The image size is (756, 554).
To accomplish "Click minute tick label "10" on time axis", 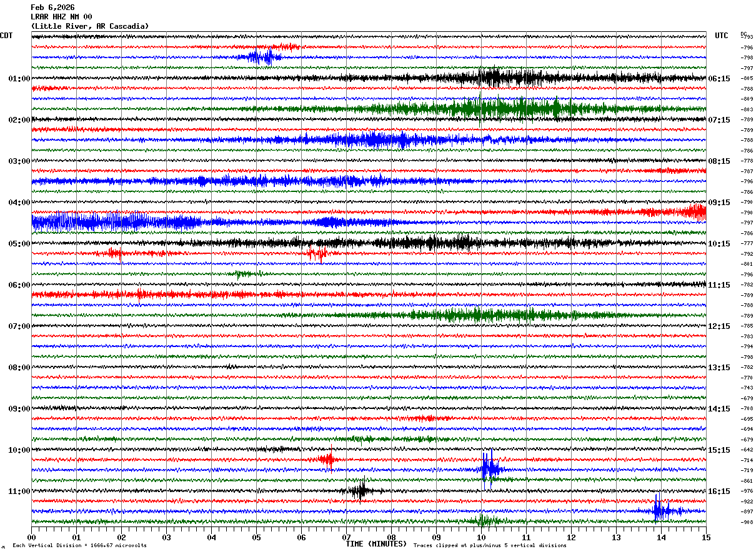I will [x=481, y=537].
